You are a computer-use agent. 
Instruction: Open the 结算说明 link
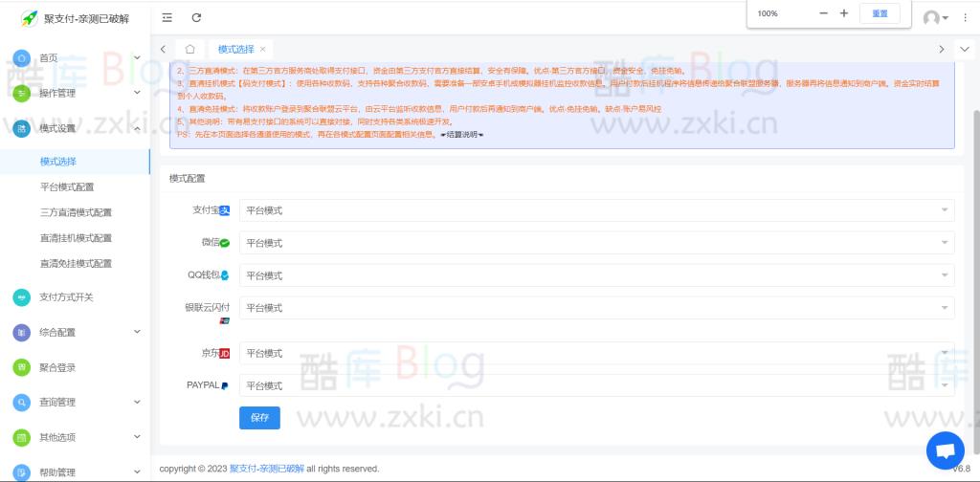point(462,134)
